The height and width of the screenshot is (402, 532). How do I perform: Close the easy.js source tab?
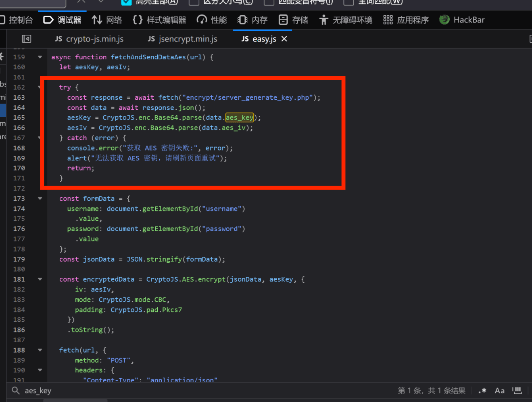284,39
